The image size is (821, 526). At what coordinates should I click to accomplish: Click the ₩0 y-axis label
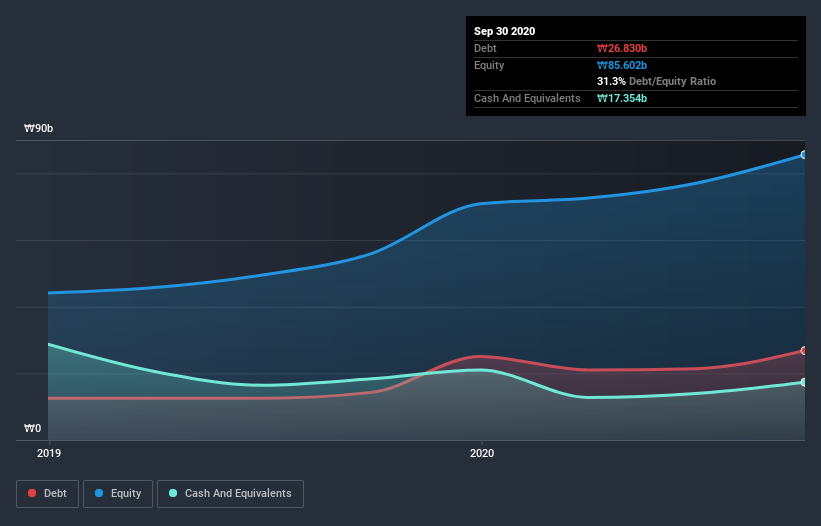32,428
